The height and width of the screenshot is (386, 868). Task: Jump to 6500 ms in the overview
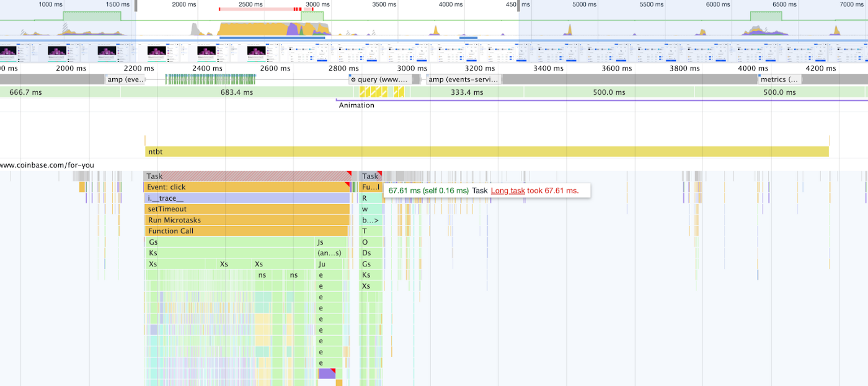[784, 4]
